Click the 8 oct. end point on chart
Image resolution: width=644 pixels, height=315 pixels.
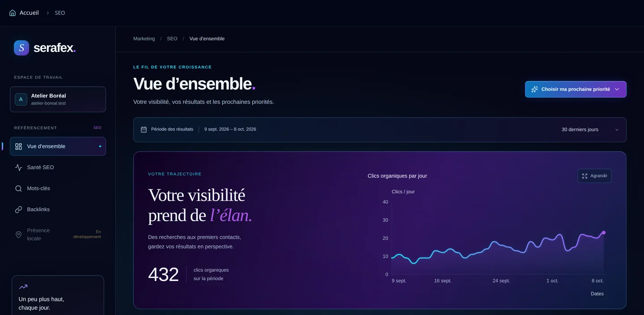pos(604,233)
